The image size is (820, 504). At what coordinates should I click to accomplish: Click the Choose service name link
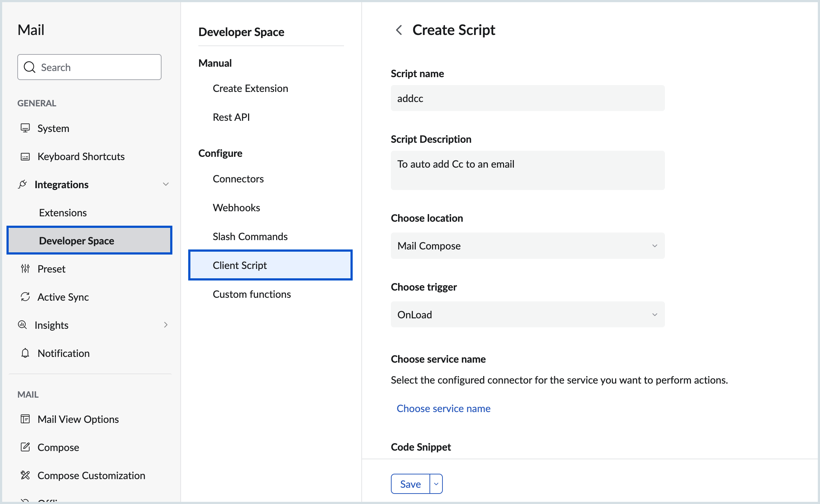443,408
